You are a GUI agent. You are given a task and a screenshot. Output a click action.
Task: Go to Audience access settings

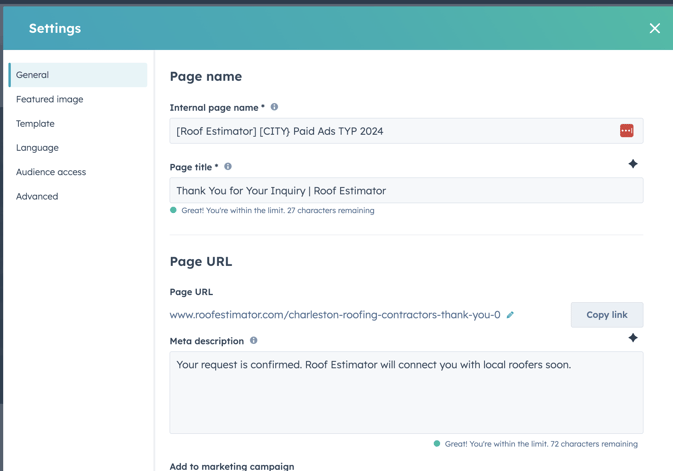pyautogui.click(x=51, y=172)
